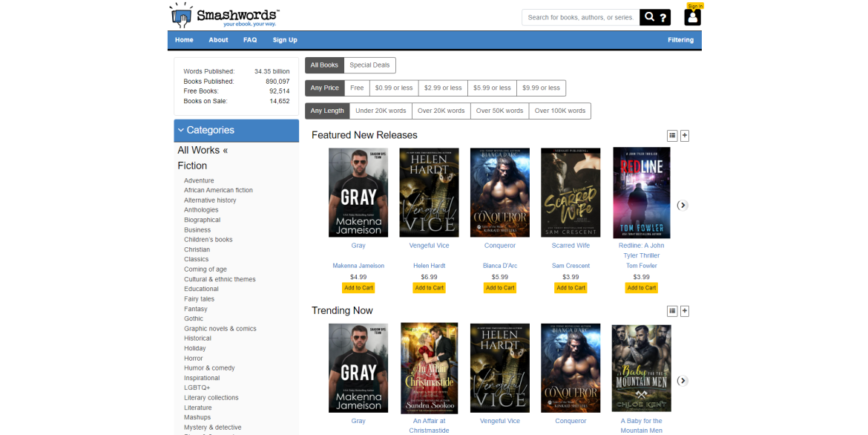Filter by Free price

point(357,88)
